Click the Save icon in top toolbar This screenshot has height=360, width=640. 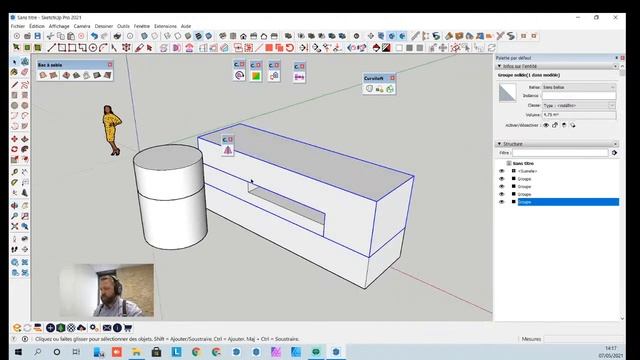38,36
